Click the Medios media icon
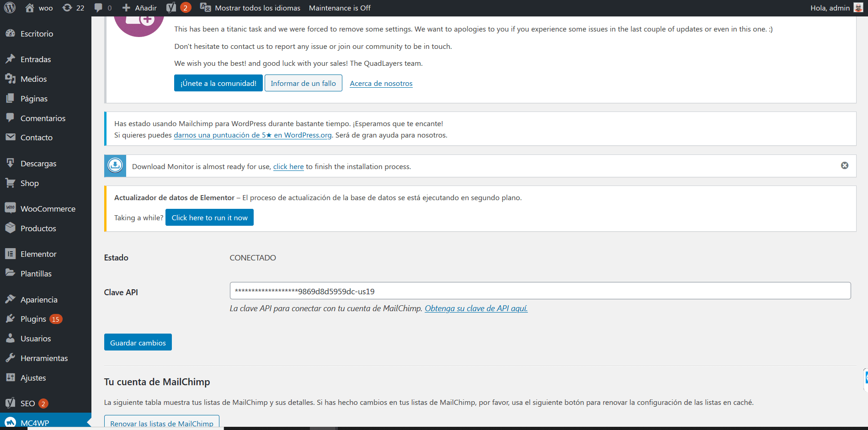Screen dimensions: 868x430 coord(10,79)
